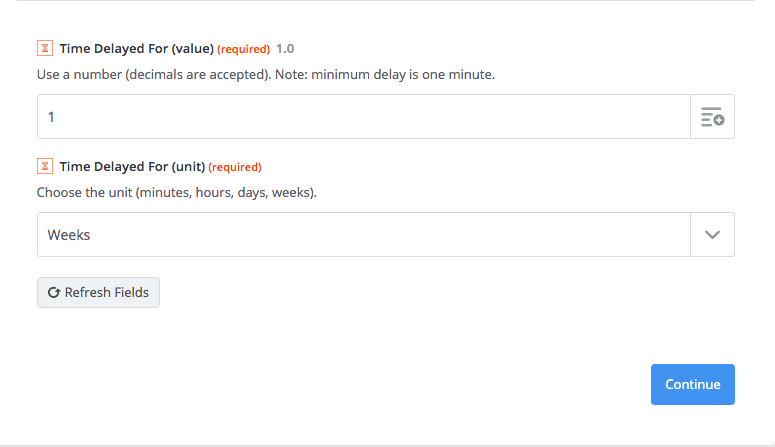Click the 'Time Delayed For (value)' label

point(136,48)
